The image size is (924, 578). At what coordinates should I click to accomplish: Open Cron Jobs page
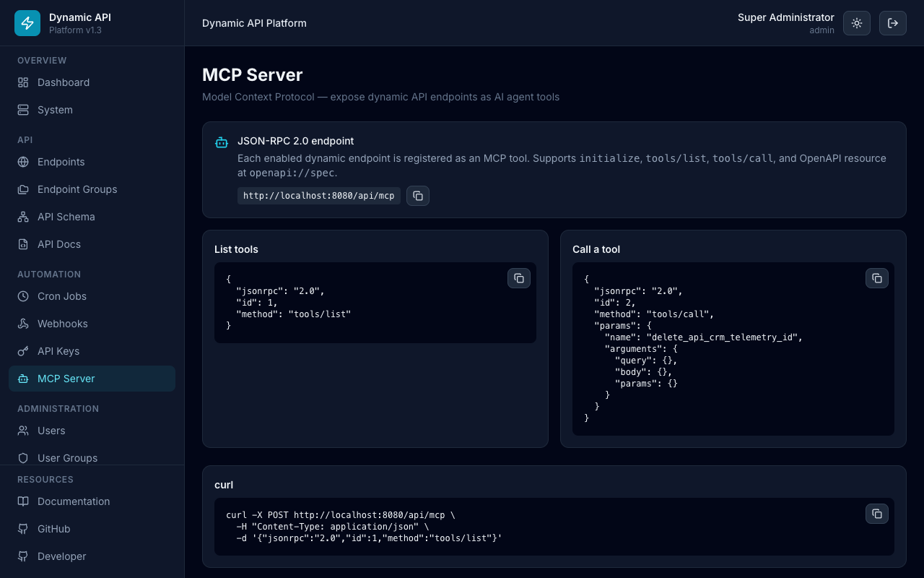(92, 296)
